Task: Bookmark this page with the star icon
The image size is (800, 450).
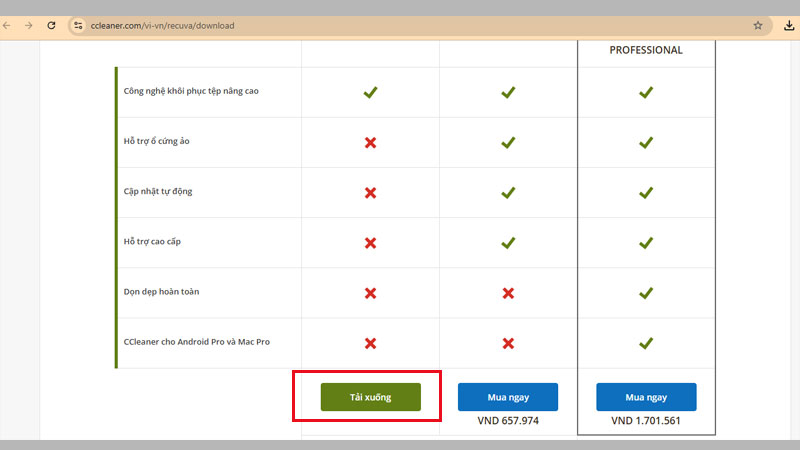Action: pyautogui.click(x=758, y=25)
